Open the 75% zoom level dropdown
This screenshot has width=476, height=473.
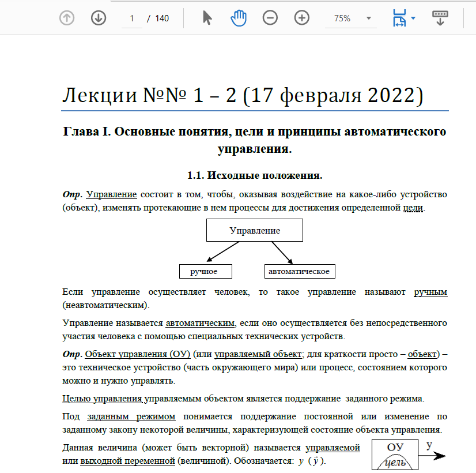(350, 18)
